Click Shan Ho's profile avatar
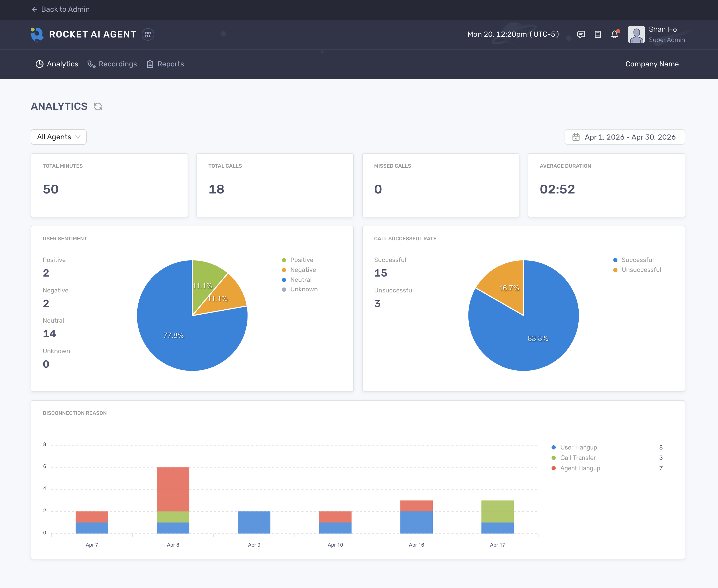Viewport: 718px width, 588px height. [636, 34]
